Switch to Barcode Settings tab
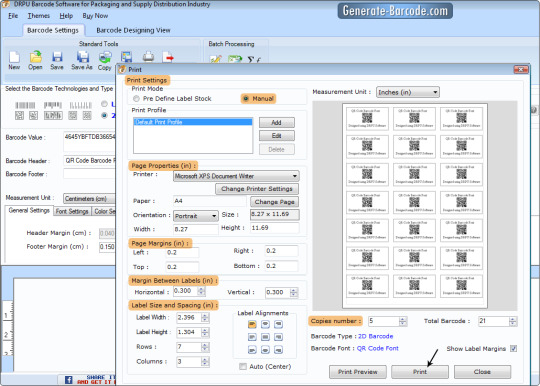 [x=53, y=30]
